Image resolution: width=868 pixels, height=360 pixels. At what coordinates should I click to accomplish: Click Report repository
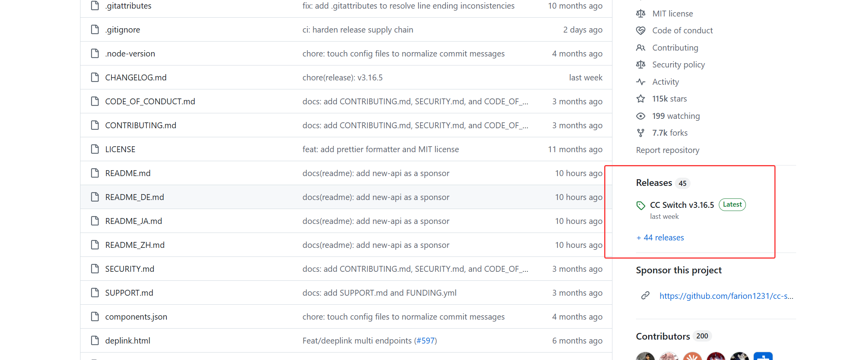click(667, 150)
